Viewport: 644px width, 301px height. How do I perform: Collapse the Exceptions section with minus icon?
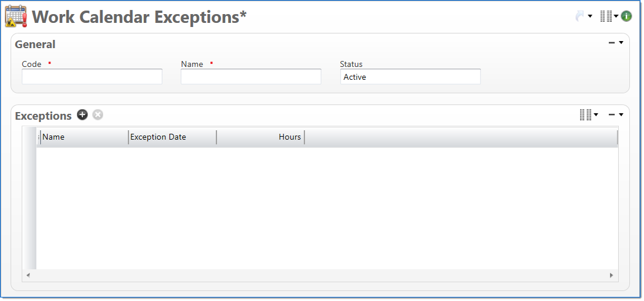(x=612, y=115)
